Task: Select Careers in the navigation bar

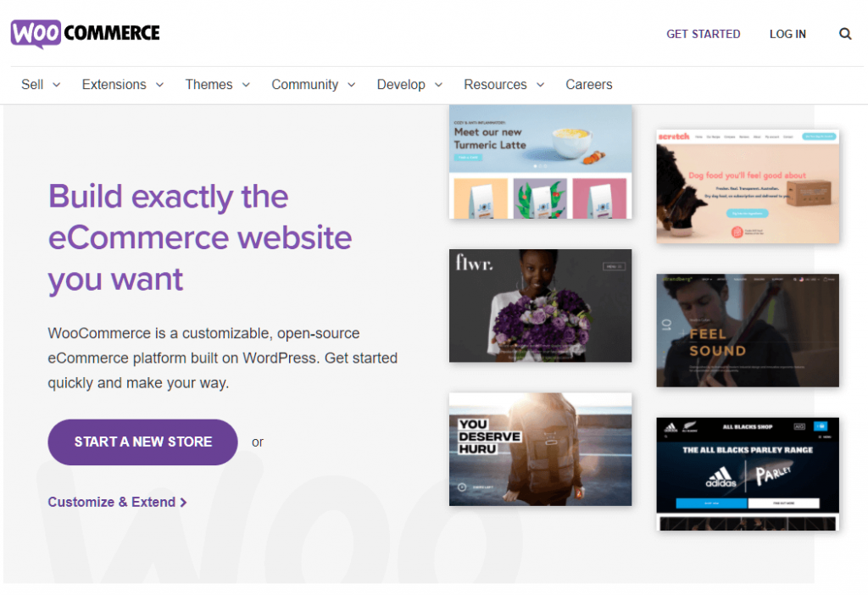Action: [588, 84]
